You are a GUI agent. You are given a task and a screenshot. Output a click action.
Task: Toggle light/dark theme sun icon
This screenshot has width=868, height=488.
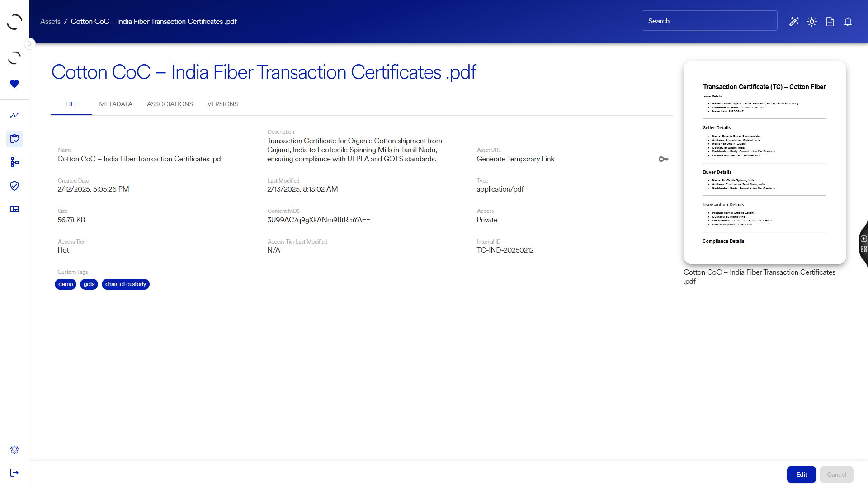tap(812, 22)
